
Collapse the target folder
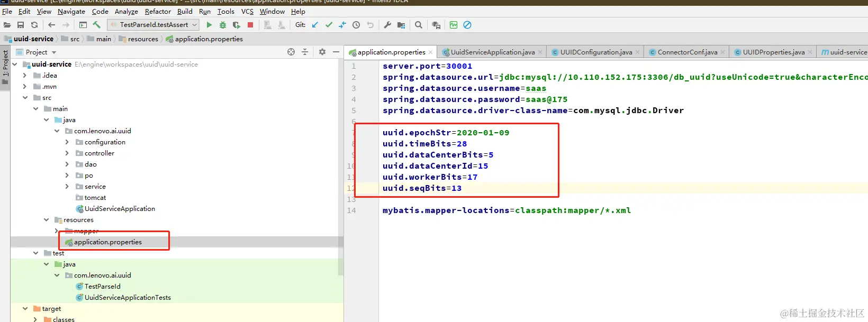(x=25, y=309)
